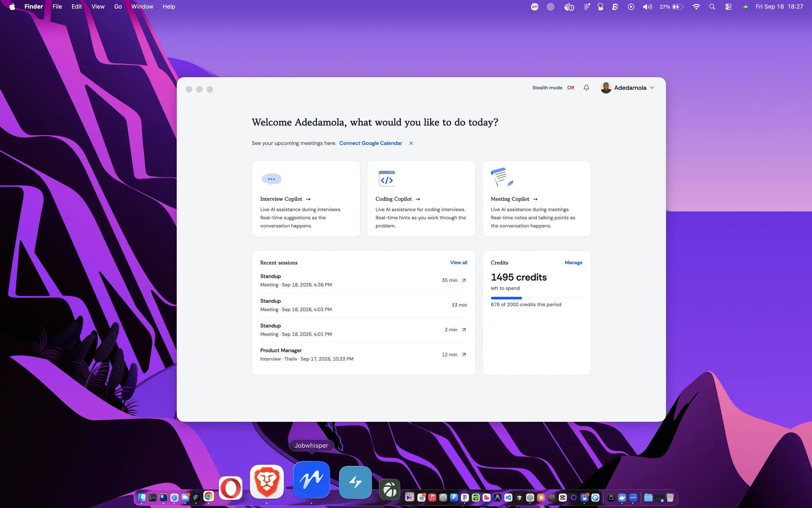Open the Zoom app in the dock
The height and width of the screenshot is (508, 812).
click(633, 497)
